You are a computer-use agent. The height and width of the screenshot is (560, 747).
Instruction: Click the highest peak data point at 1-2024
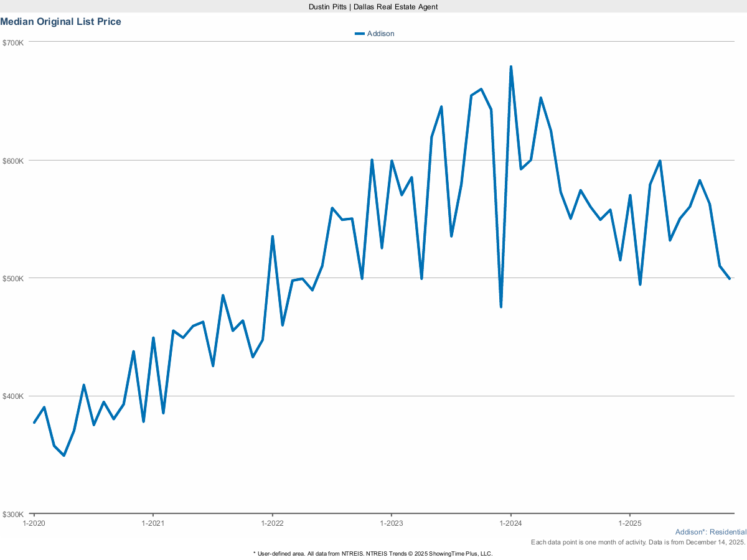[511, 67]
